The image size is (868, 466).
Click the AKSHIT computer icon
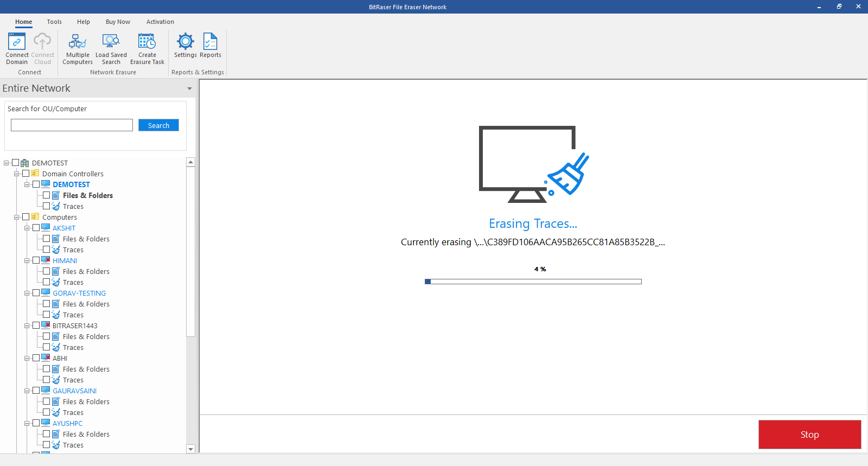click(x=46, y=228)
